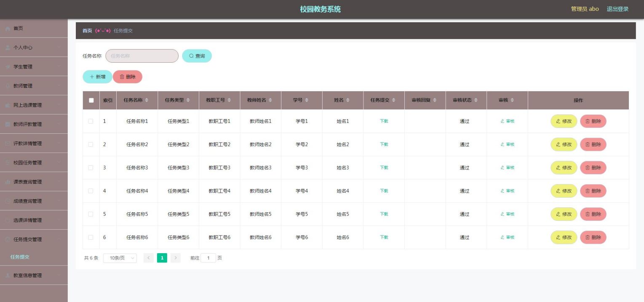This screenshot has width=644, height=302.
Task: Click the sort arrows on 任务名称 column
Action: 147,100
